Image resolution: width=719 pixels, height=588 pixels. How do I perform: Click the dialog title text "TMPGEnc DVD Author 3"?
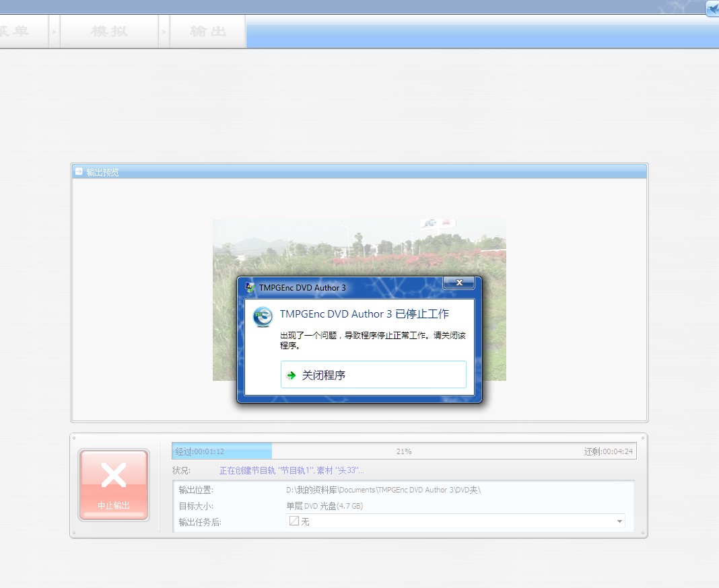point(303,288)
